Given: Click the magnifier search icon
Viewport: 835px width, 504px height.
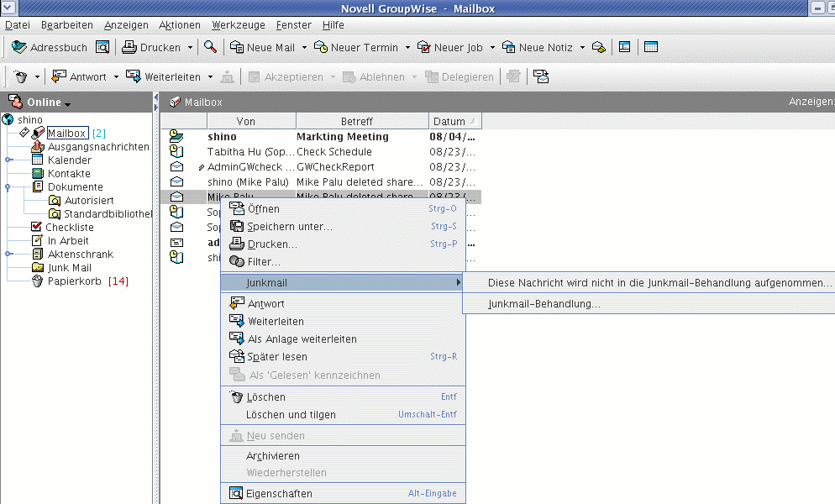Looking at the screenshot, I should click(210, 47).
